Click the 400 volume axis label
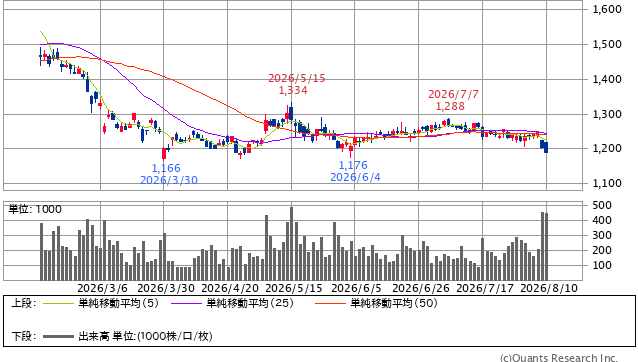This screenshot has height=362, width=638. 602,220
